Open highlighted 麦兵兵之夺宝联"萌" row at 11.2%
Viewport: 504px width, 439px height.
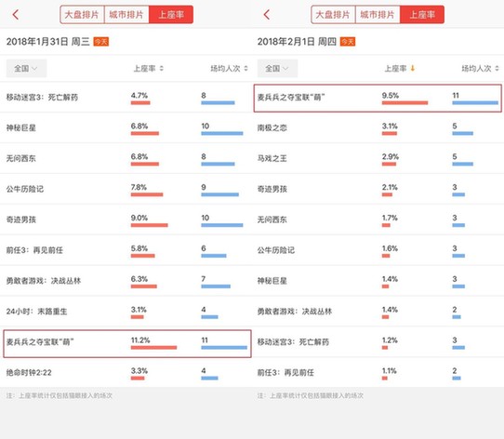tap(127, 343)
